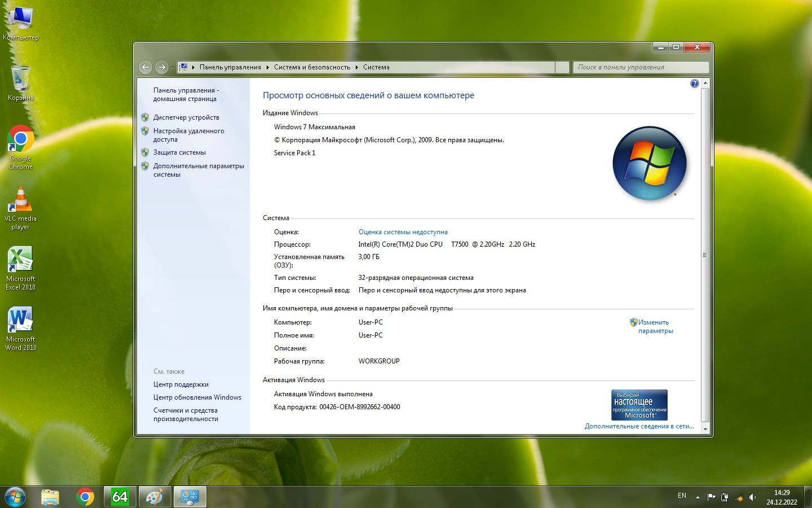Click the power tray icon
Viewport: 812px width, 508px height.
tap(725, 497)
